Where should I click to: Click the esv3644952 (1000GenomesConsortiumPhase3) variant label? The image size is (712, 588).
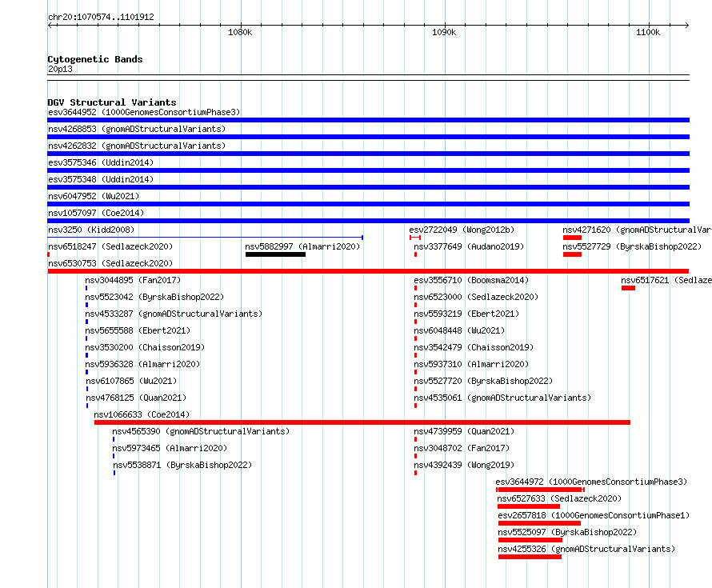144,112
